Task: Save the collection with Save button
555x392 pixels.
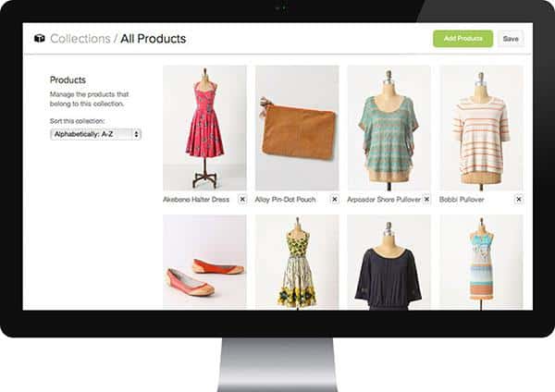Action: 510,39
